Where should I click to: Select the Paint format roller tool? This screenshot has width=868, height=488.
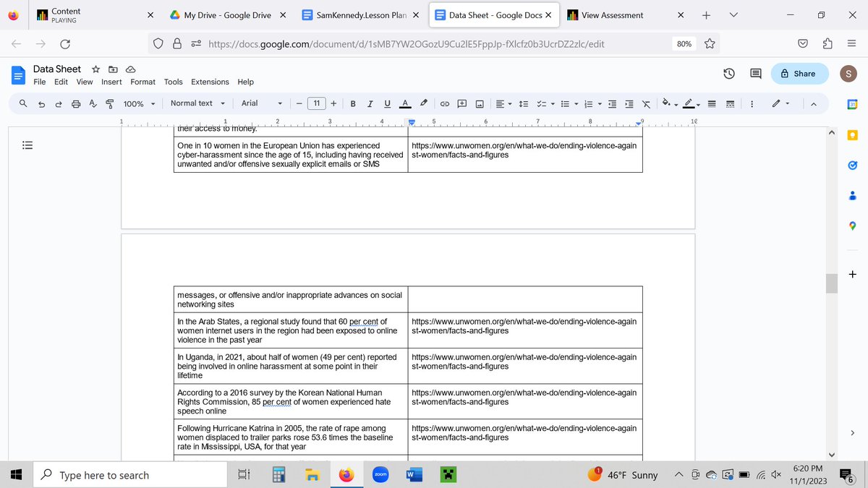click(109, 103)
